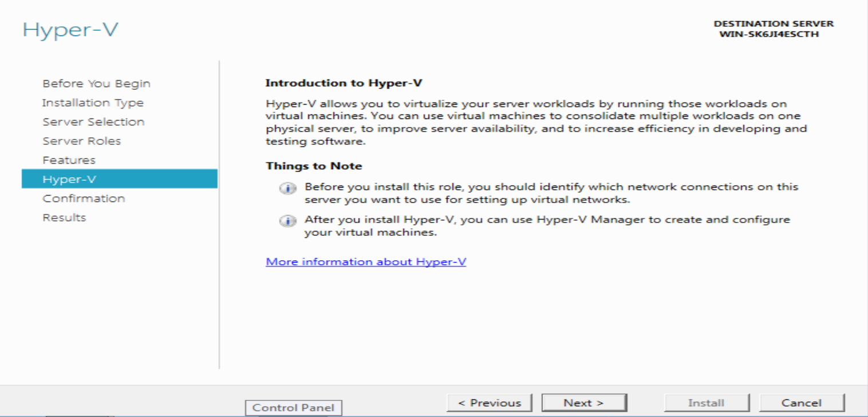
Task: Click the greyed-out Install button
Action: click(707, 403)
